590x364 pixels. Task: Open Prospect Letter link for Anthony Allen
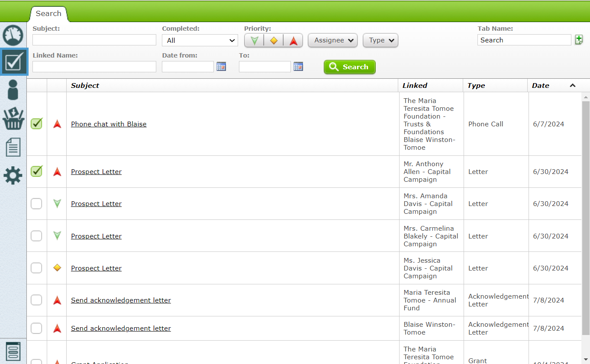click(x=96, y=172)
